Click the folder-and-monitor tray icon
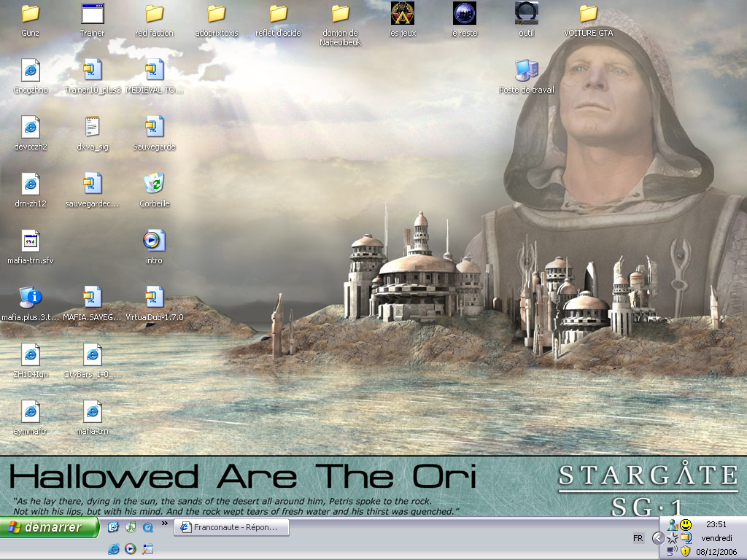Image resolution: width=747 pixels, height=560 pixels. (686, 538)
